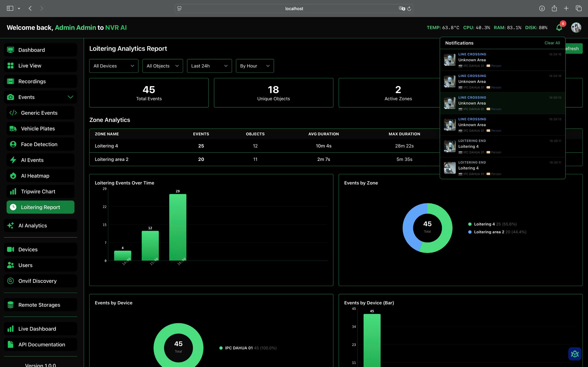Click the bug icon floating button
The height and width of the screenshot is (367, 588).
[x=575, y=354]
